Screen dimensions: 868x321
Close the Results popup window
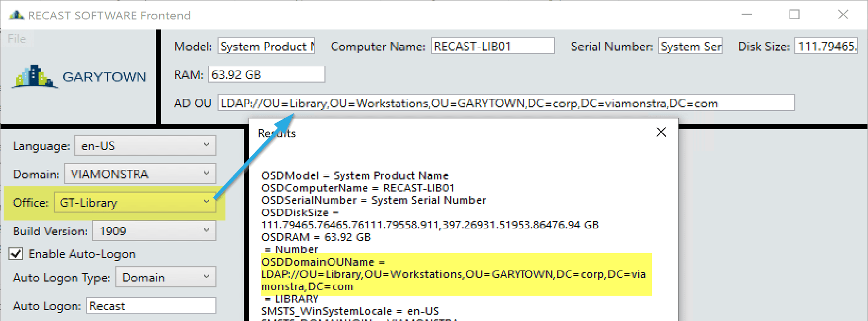click(x=661, y=132)
